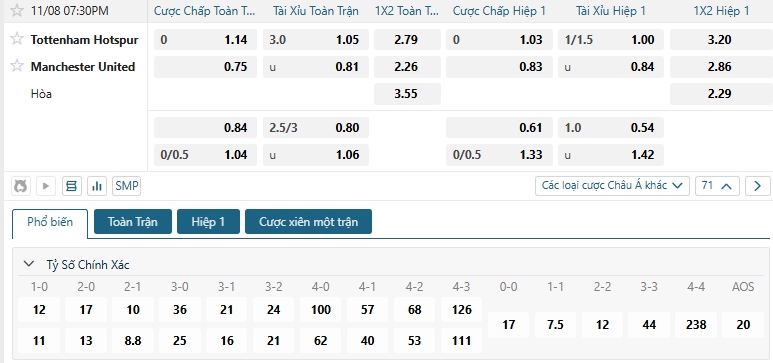The width and height of the screenshot is (773, 363).
Task: Click the SMP button
Action: [126, 186]
